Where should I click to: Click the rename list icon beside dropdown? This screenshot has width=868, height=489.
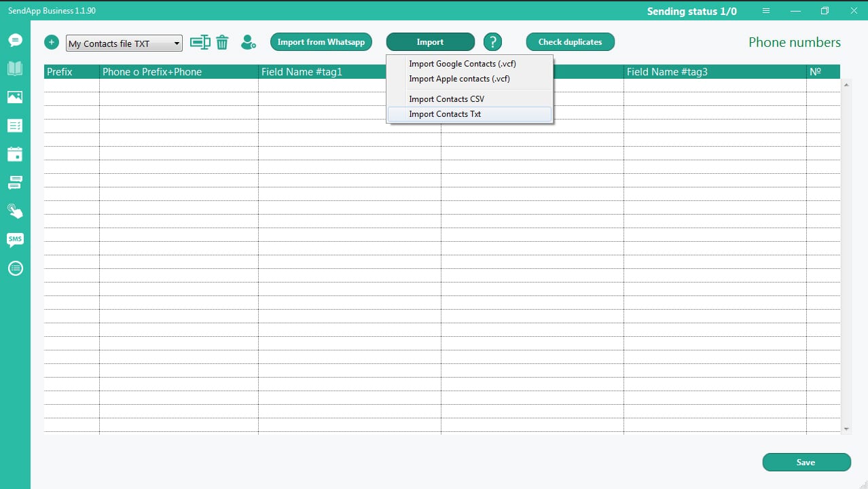(200, 42)
